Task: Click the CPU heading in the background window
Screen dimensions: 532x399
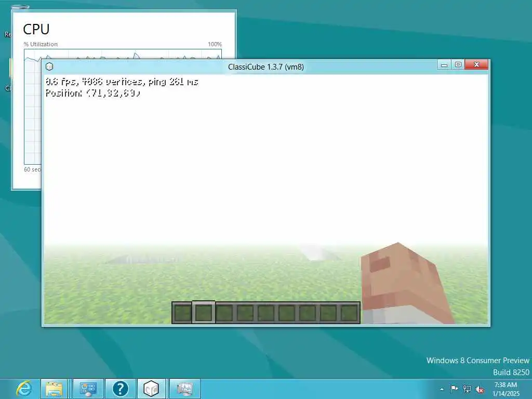Action: 36,29
